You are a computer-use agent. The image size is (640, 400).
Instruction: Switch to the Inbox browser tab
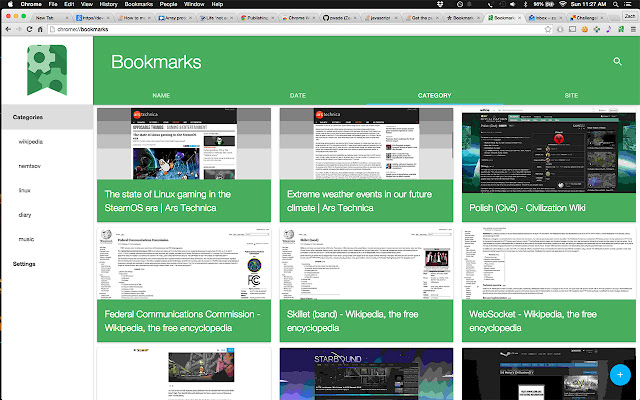click(546, 18)
